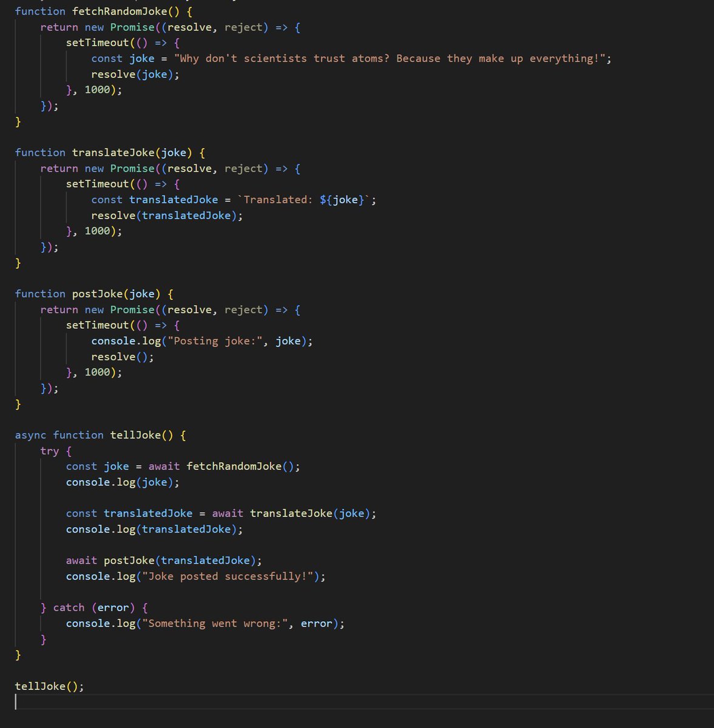Click the 'await postJoke(translatedJoke);' line
The image size is (714, 728).
coord(164,561)
